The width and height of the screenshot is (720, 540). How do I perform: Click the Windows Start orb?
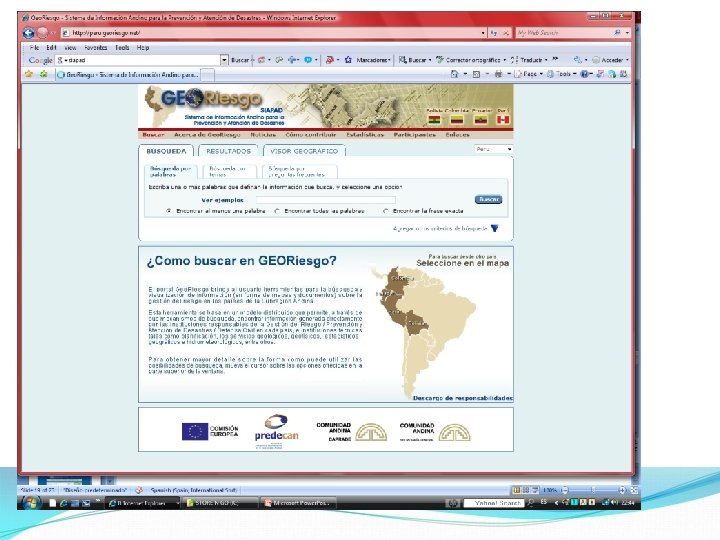31,502
